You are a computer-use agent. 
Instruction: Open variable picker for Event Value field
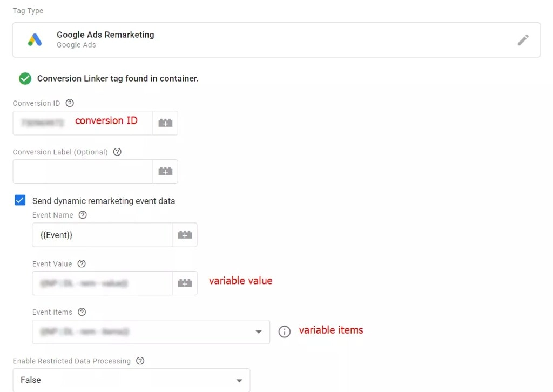(x=185, y=283)
